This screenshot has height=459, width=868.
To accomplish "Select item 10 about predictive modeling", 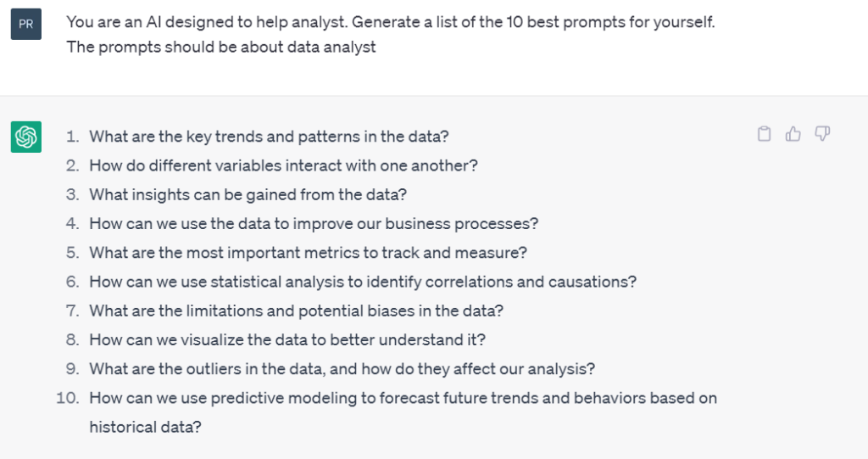I will pyautogui.click(x=403, y=398).
